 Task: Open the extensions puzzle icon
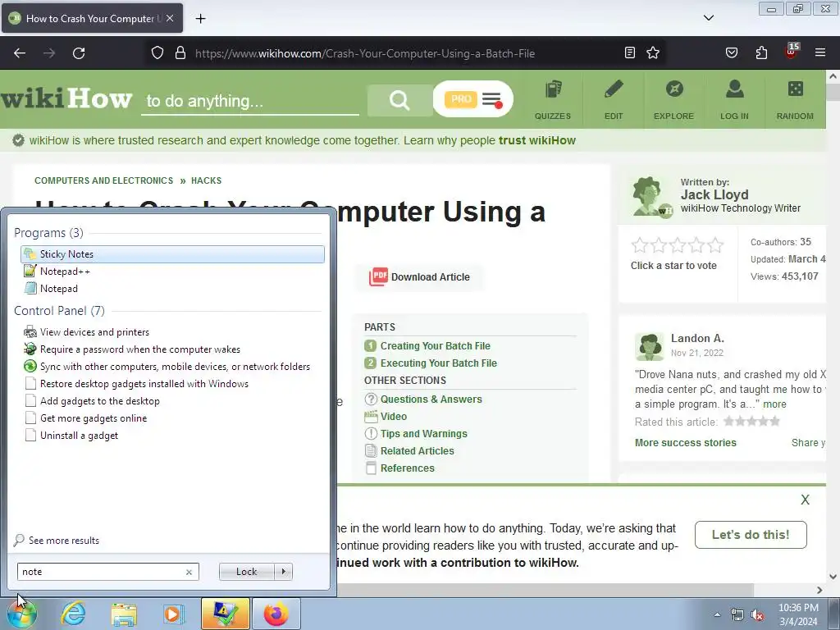pyautogui.click(x=761, y=52)
